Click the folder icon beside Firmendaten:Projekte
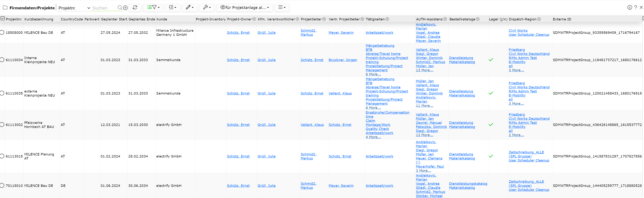Viewport: 644px width, 198px height. pos(5,7)
